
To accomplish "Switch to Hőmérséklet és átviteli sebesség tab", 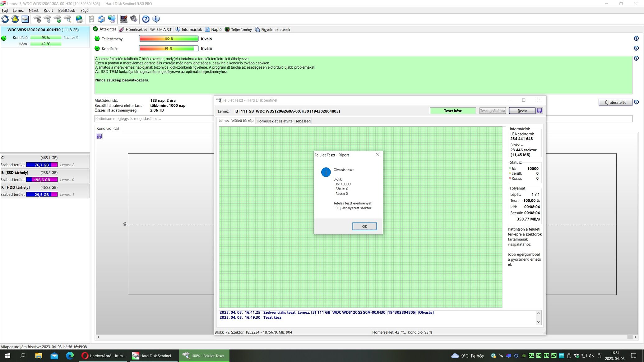I will pyautogui.click(x=283, y=121).
